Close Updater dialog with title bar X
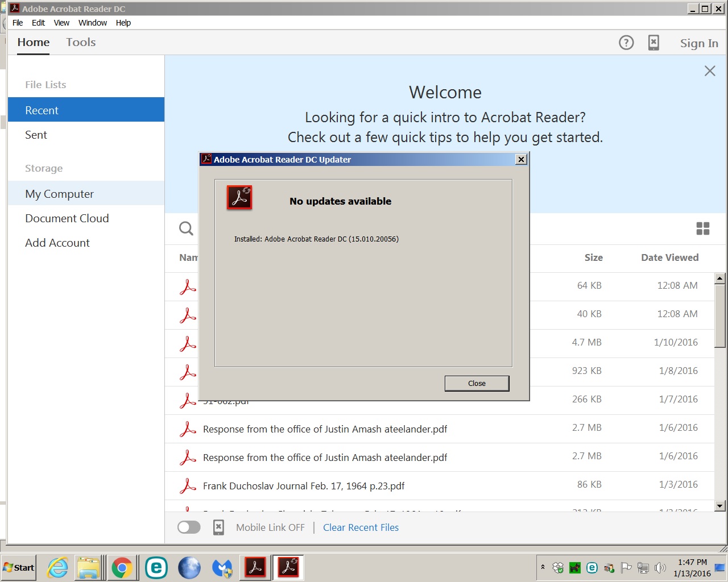Image resolution: width=728 pixels, height=582 pixels. (521, 159)
